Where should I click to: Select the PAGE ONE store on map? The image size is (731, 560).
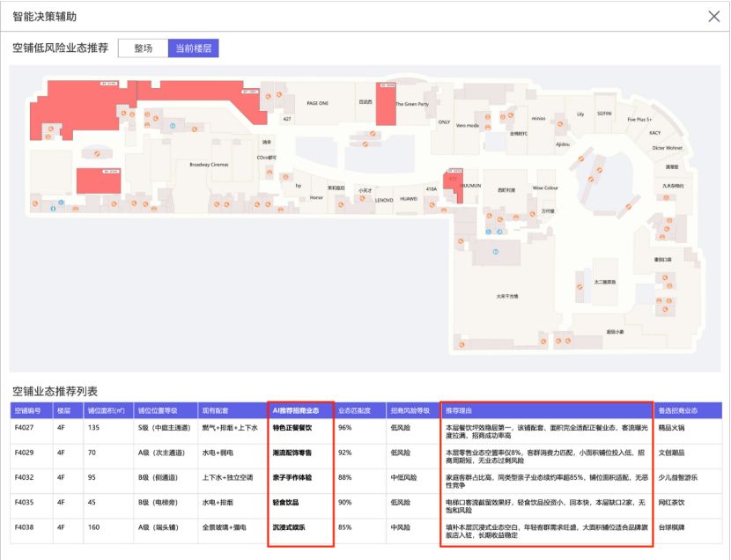(x=317, y=103)
